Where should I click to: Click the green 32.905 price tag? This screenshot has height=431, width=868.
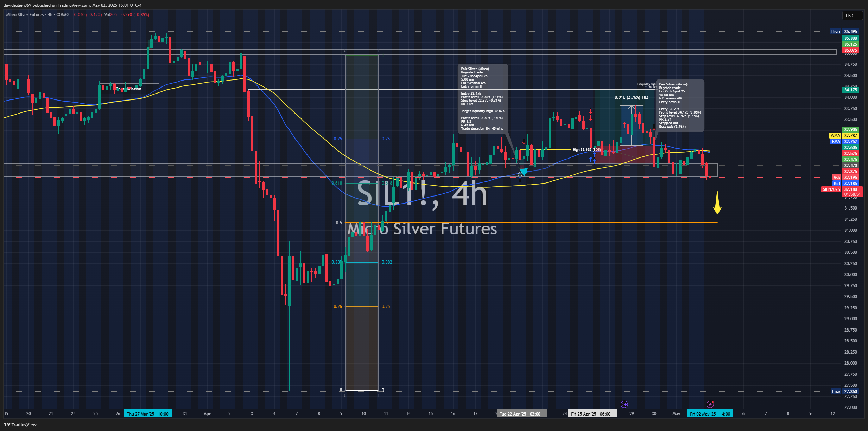850,129
